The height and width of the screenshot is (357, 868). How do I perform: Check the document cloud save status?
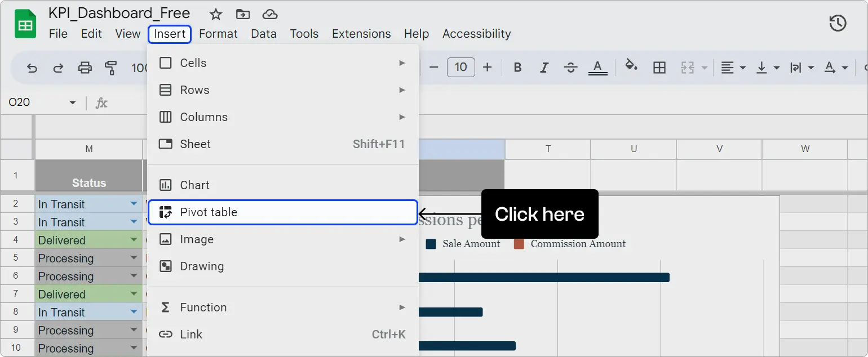coord(270,14)
